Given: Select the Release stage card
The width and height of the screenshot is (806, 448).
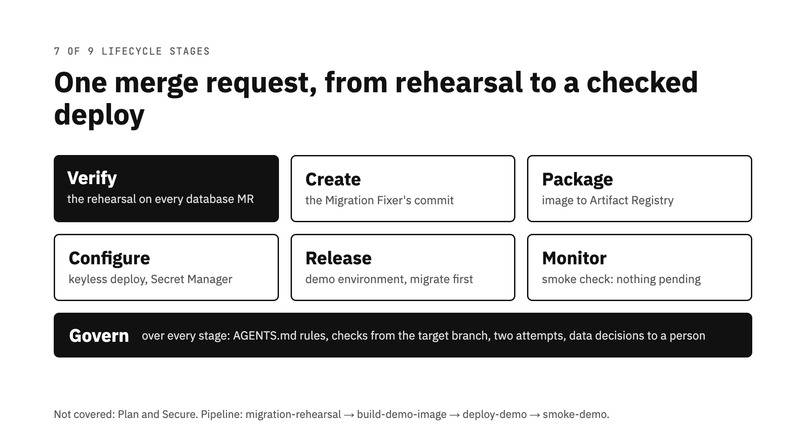Looking at the screenshot, I should (402, 268).
